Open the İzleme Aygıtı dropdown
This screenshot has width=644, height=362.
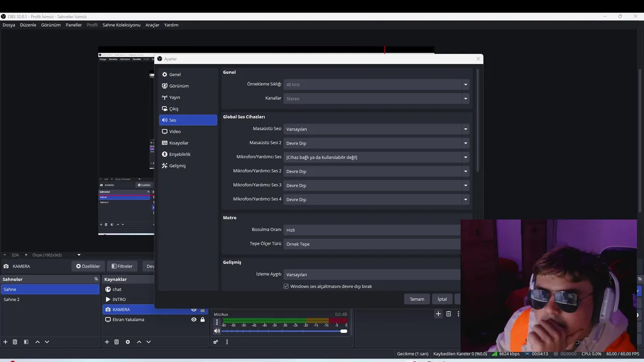(372, 275)
